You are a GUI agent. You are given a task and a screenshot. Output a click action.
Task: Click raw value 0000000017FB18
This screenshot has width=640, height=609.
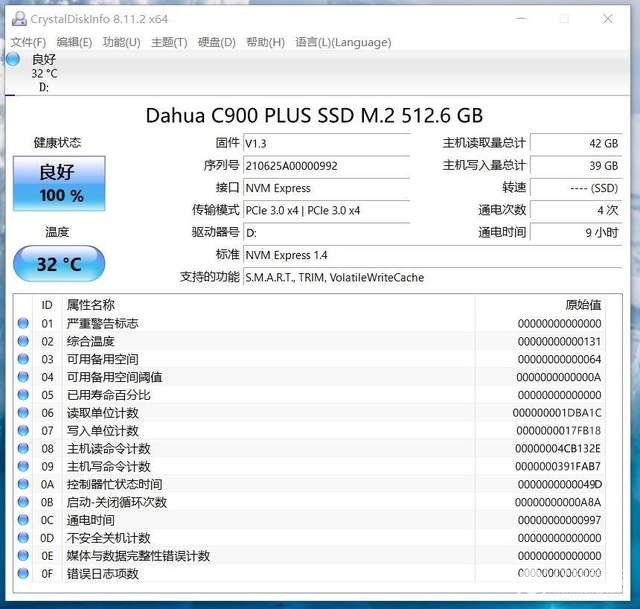(x=558, y=431)
